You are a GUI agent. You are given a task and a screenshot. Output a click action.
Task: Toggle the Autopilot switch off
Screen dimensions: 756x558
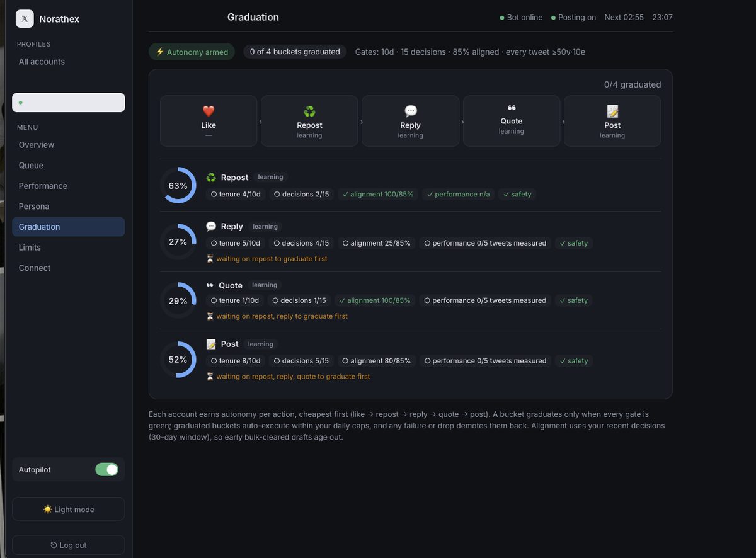pyautogui.click(x=106, y=470)
